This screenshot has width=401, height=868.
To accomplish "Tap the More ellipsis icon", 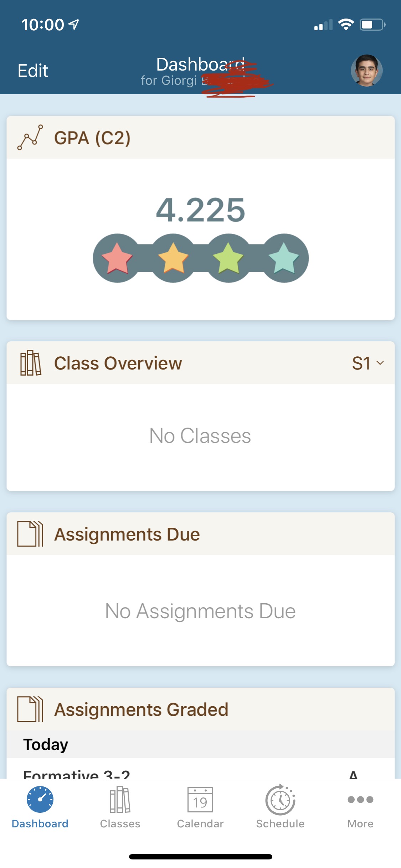I will click(360, 799).
